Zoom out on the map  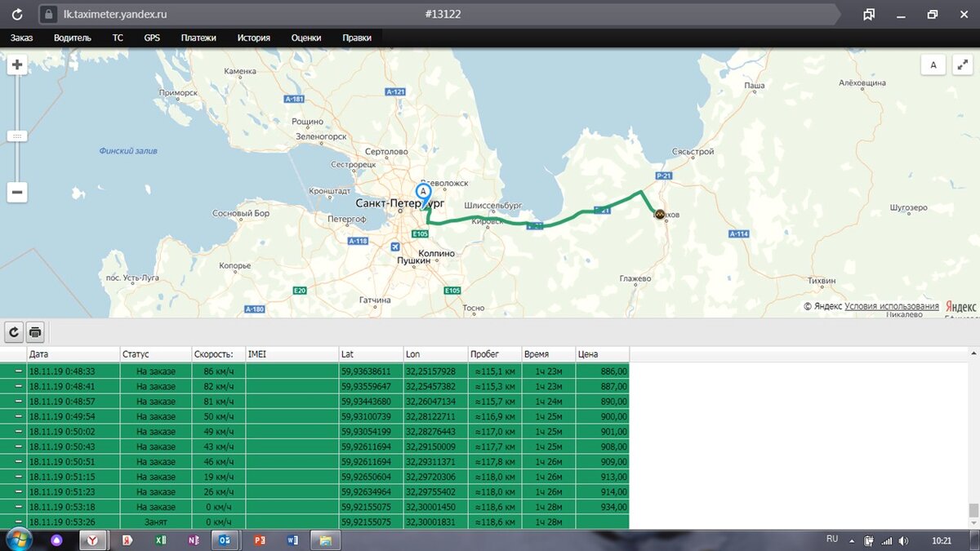[17, 193]
